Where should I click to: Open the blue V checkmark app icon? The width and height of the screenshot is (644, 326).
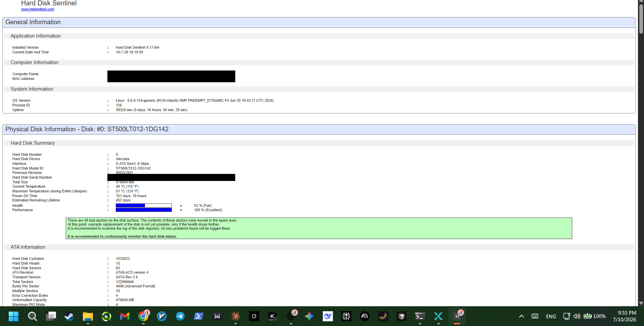tap(162, 316)
